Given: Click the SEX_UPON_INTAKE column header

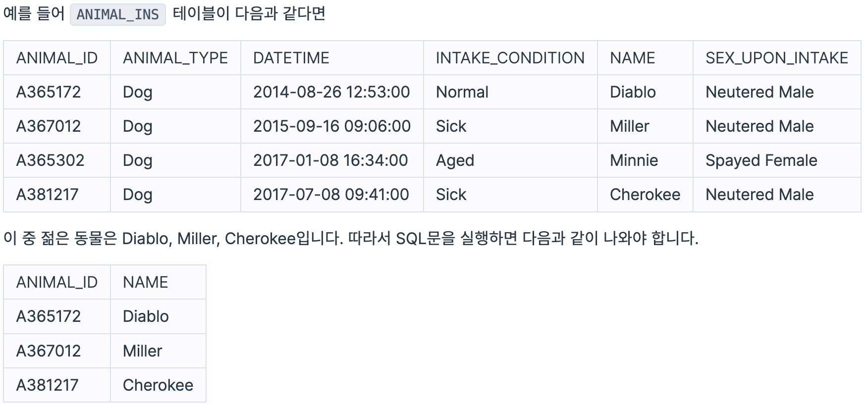Looking at the screenshot, I should [x=777, y=58].
